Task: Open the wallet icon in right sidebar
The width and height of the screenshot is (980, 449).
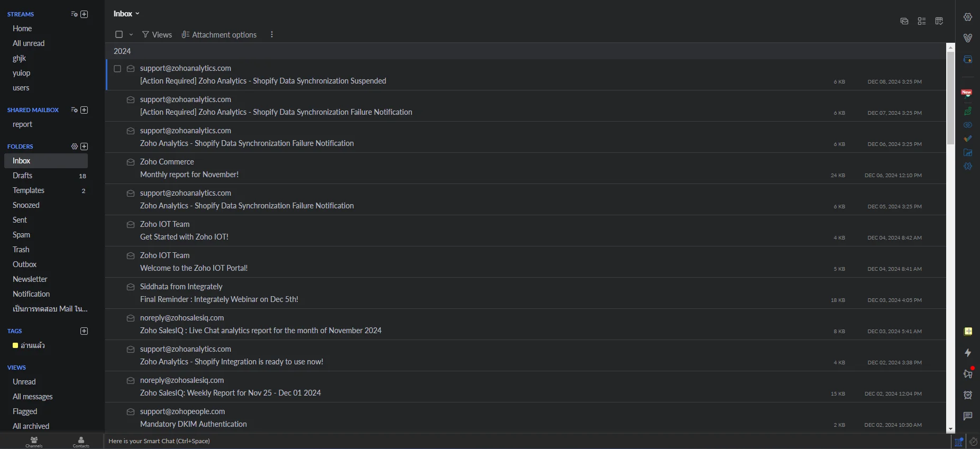Action: click(x=967, y=59)
